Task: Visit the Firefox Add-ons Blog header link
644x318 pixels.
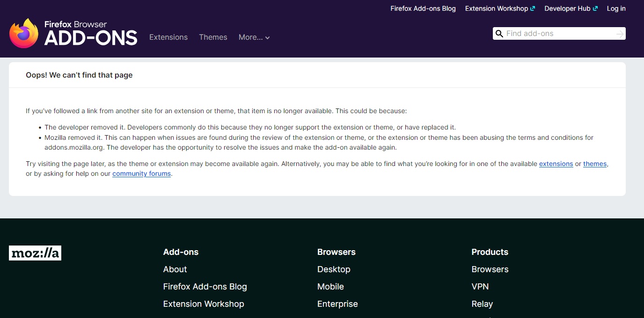Action: point(423,8)
